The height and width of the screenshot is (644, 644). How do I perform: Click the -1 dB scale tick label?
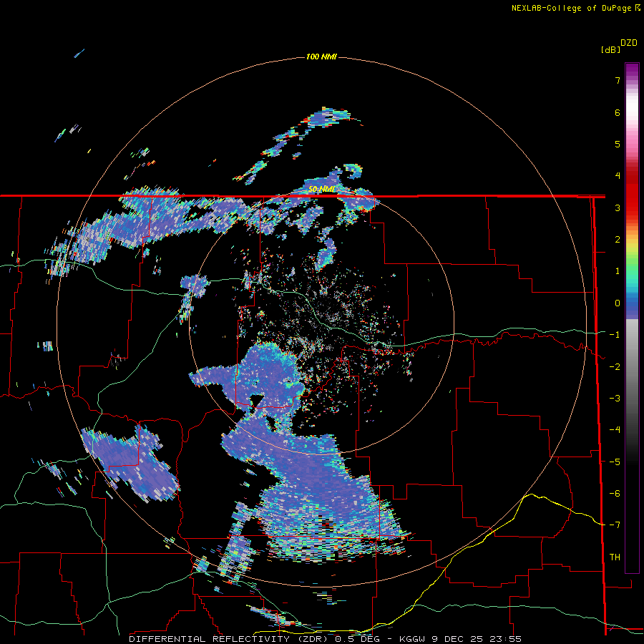[615, 335]
